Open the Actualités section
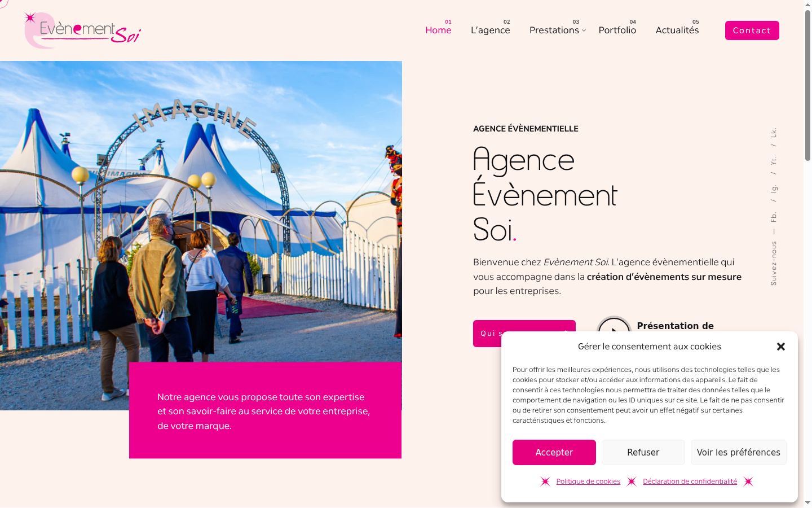 pyautogui.click(x=677, y=30)
